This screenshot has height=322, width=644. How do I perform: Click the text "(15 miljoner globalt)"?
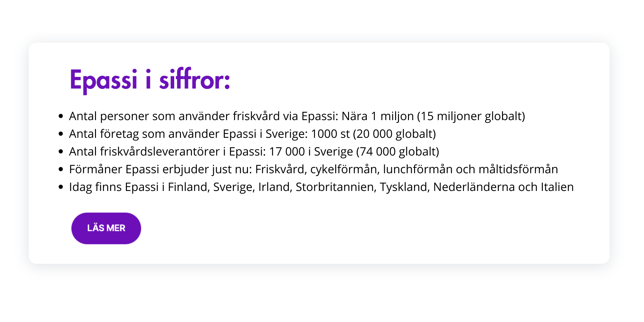point(471,116)
